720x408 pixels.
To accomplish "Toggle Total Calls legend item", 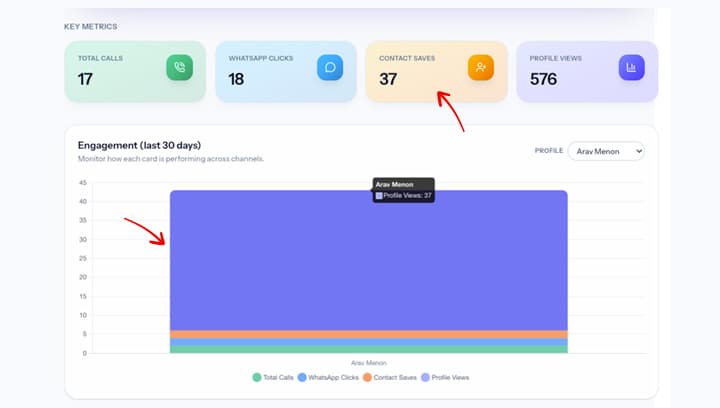I will pos(273,377).
